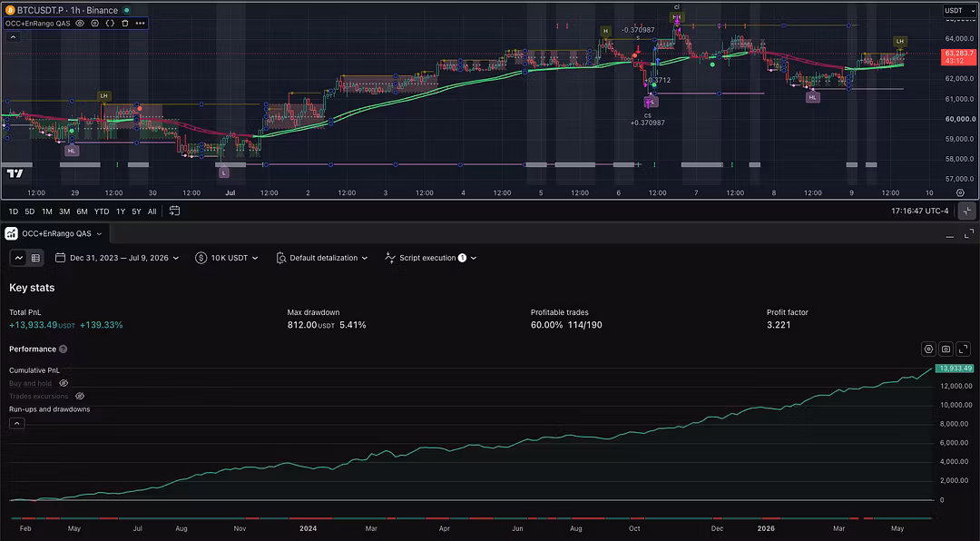Click the 17:16:47 UTC-4 timezone clock

(919, 211)
